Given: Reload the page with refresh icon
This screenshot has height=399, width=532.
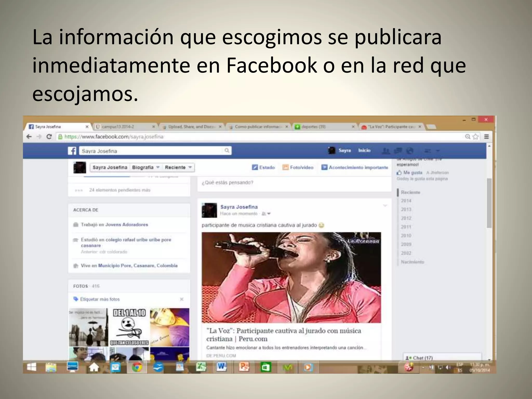Looking at the screenshot, I should (49, 137).
